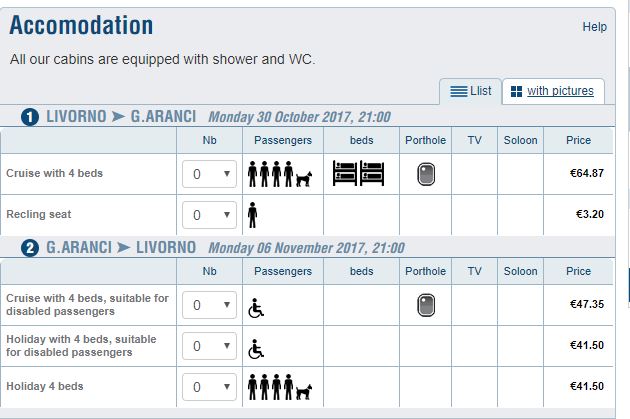Image resolution: width=630 pixels, height=419 pixels.
Task: Click passengers with dog icon in Cruise row
Action: coord(283,174)
